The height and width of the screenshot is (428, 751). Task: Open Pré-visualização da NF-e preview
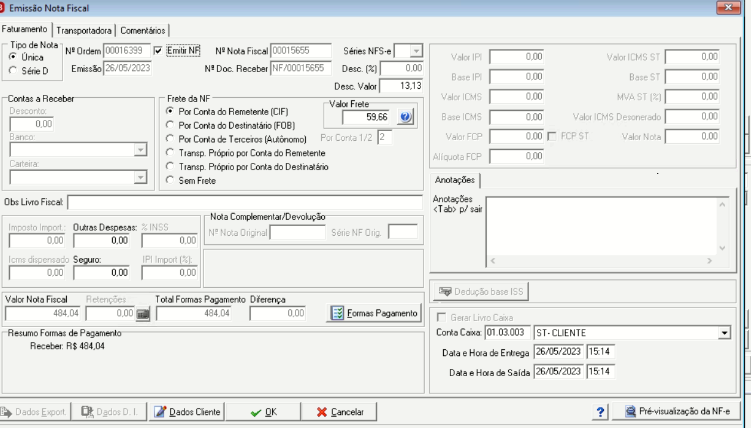[x=677, y=411]
